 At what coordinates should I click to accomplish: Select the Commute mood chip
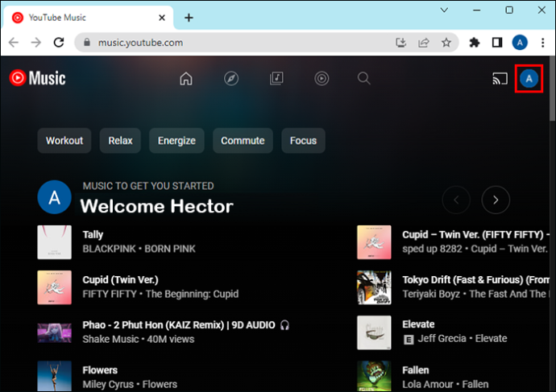[243, 141]
